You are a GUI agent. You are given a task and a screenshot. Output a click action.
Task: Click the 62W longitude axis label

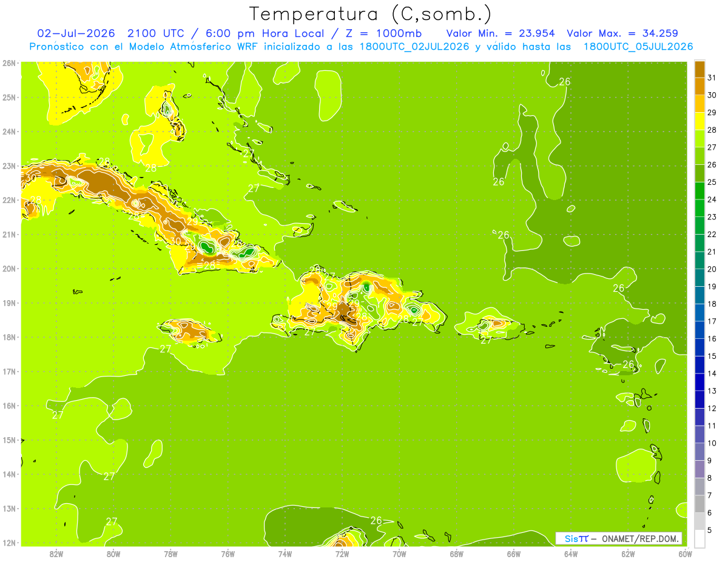[628, 554]
